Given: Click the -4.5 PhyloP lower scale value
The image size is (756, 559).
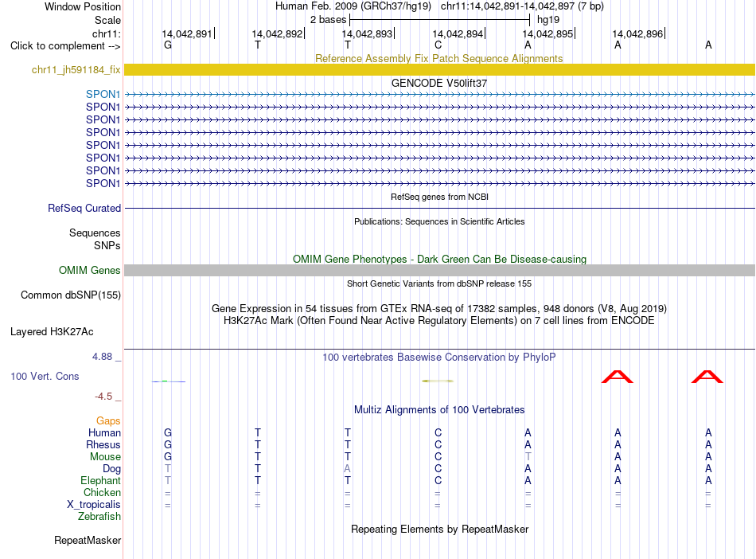Looking at the screenshot, I should click(x=103, y=397).
